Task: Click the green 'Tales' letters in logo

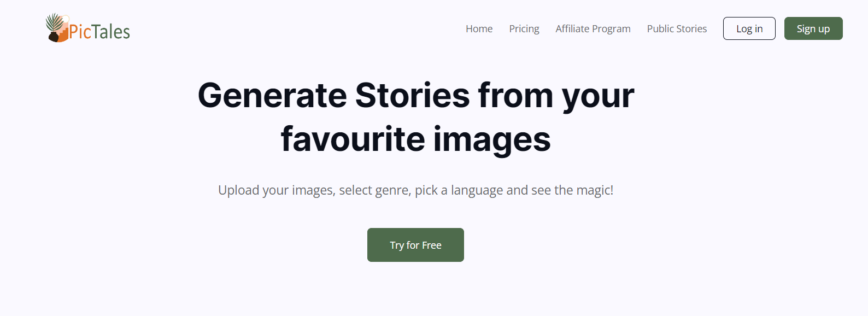Action: click(111, 32)
